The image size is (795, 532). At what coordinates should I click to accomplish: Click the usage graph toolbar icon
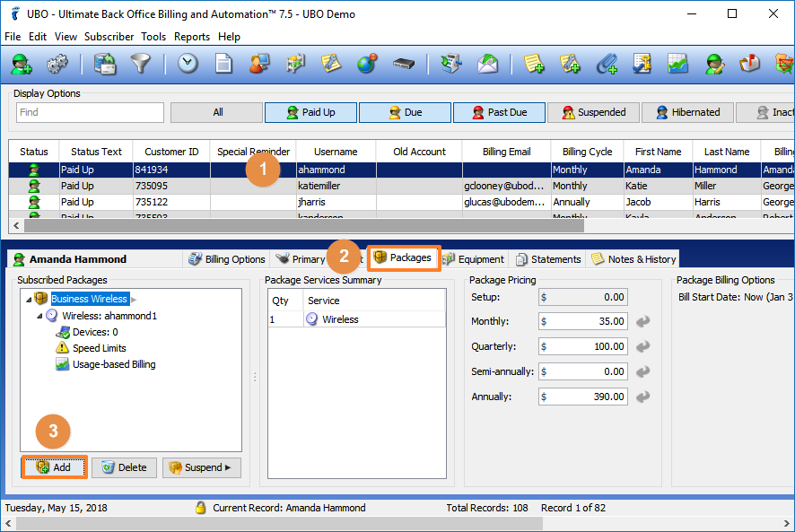coord(677,65)
